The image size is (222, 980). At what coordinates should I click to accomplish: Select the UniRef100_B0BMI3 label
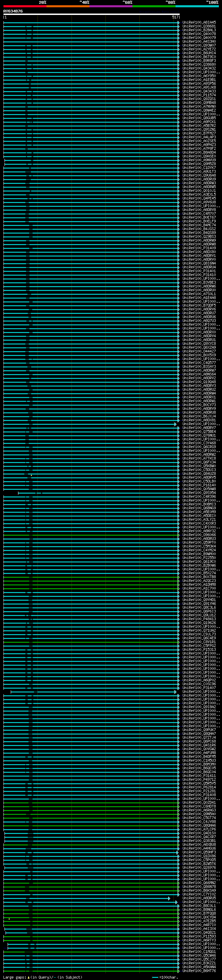[199, 504]
